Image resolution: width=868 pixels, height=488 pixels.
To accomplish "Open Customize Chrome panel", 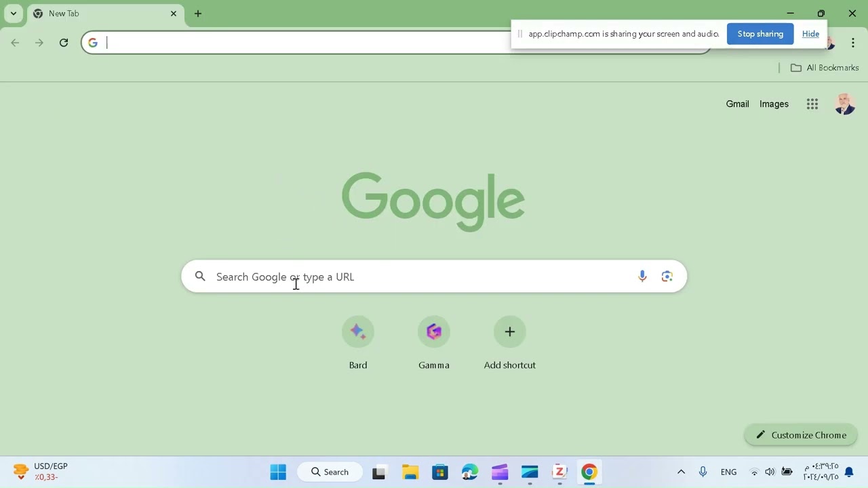I will (801, 435).
